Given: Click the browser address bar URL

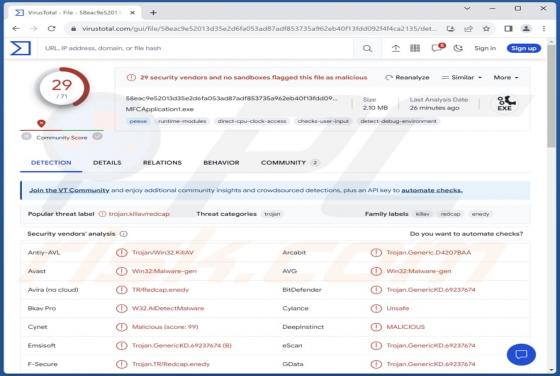Looking at the screenshot, I should (x=259, y=29).
